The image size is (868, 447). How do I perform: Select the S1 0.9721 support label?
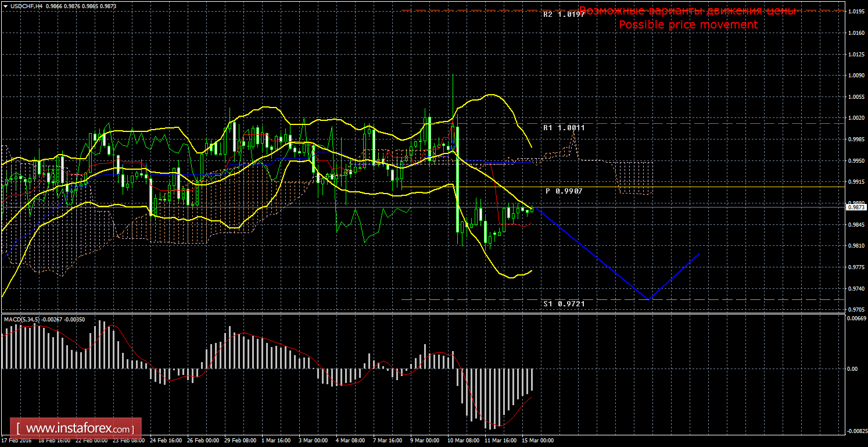[x=564, y=303]
